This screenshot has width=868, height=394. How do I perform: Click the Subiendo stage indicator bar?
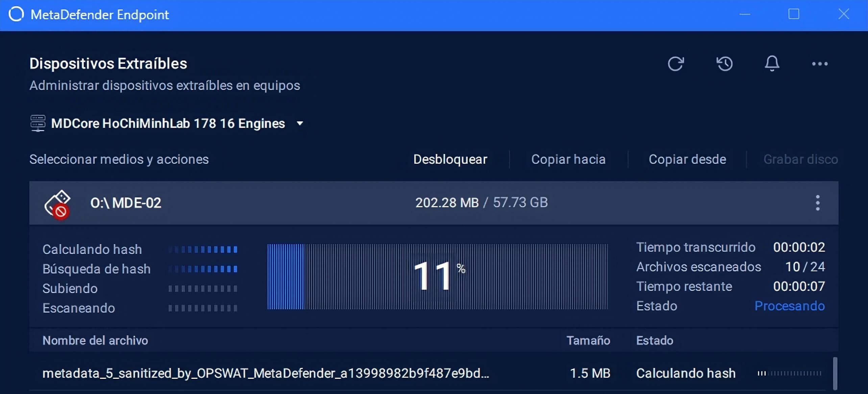pyautogui.click(x=203, y=289)
